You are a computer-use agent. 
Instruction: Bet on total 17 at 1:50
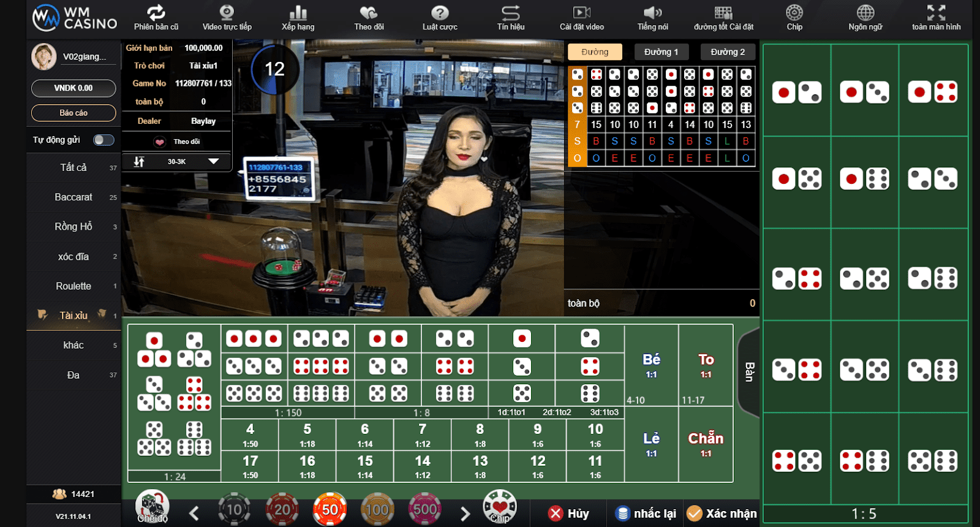click(250, 466)
